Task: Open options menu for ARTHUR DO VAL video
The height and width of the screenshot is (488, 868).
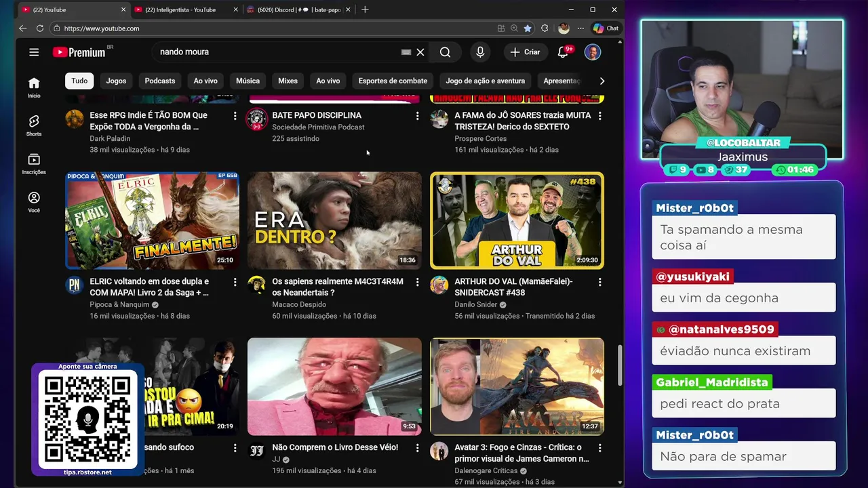Action: tap(599, 282)
